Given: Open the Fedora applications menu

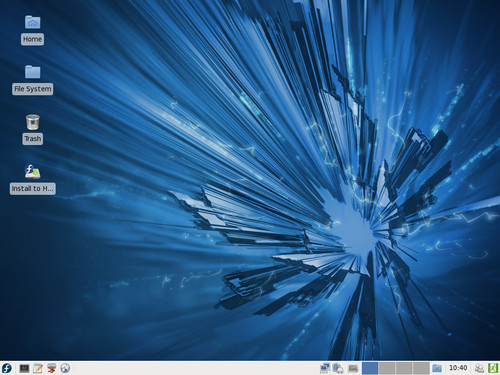Looking at the screenshot, I should [7, 368].
